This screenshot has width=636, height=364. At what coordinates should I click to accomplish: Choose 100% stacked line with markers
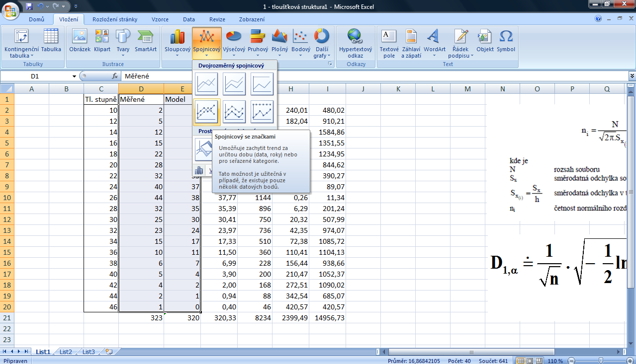(x=262, y=112)
